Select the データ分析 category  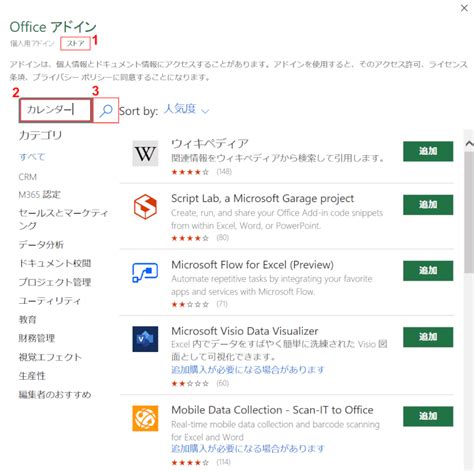click(41, 245)
